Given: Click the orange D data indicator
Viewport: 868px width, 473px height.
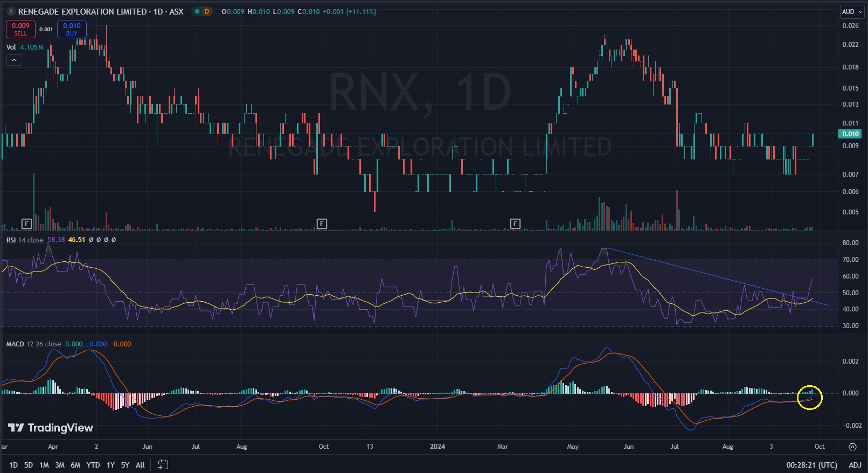Looking at the screenshot, I should click(207, 11).
